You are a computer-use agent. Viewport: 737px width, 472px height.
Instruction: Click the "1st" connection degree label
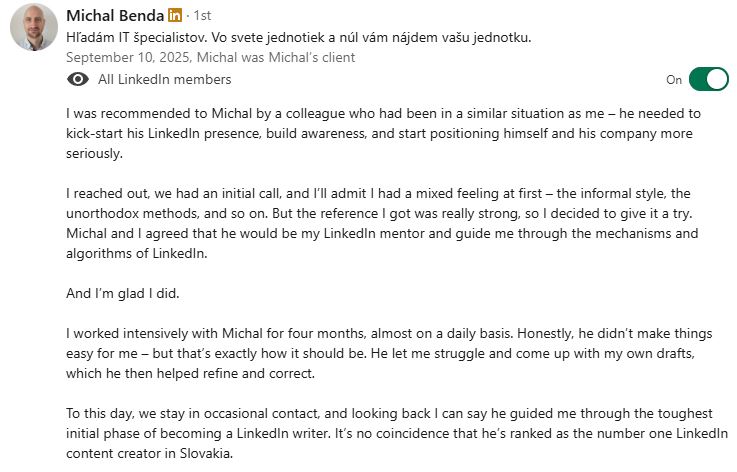coord(202,17)
